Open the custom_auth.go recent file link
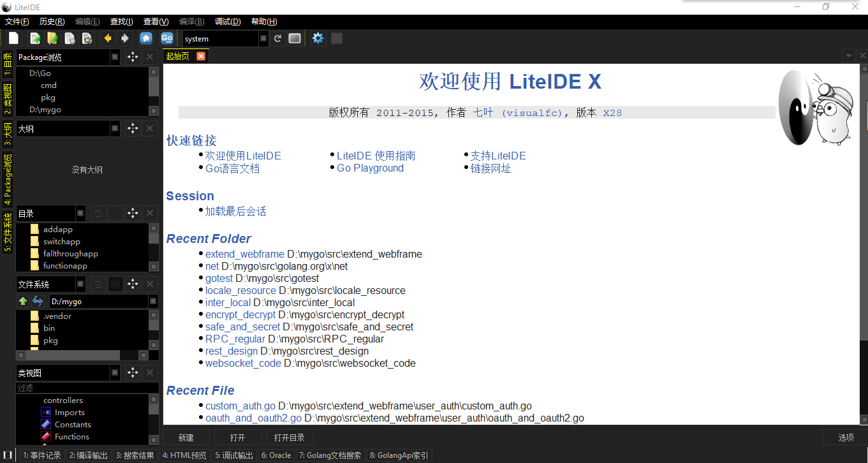Image resolution: width=868 pixels, height=463 pixels. pos(240,406)
